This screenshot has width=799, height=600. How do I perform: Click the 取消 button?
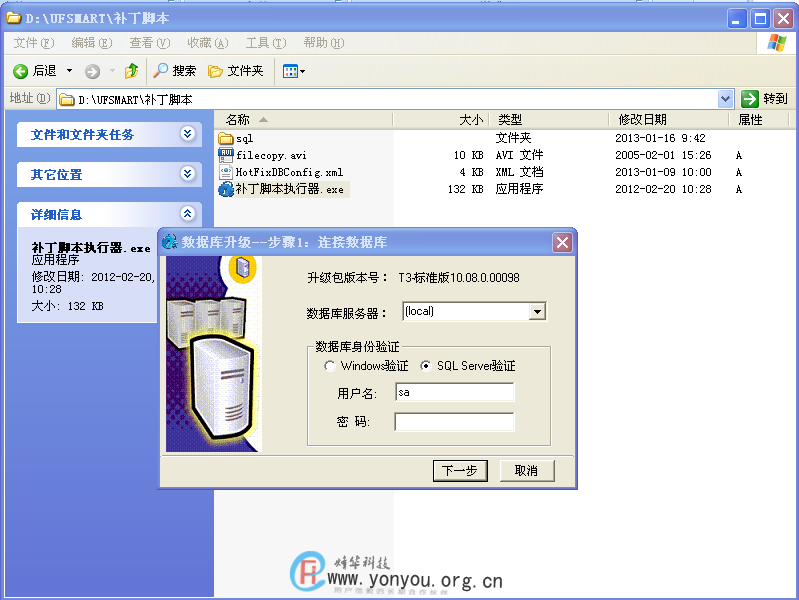(527, 471)
